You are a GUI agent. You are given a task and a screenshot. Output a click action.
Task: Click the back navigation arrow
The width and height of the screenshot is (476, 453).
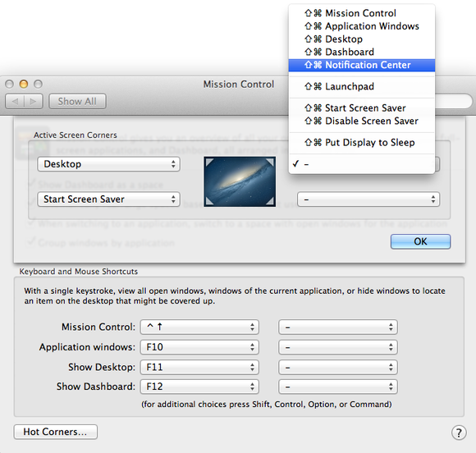[x=15, y=101]
